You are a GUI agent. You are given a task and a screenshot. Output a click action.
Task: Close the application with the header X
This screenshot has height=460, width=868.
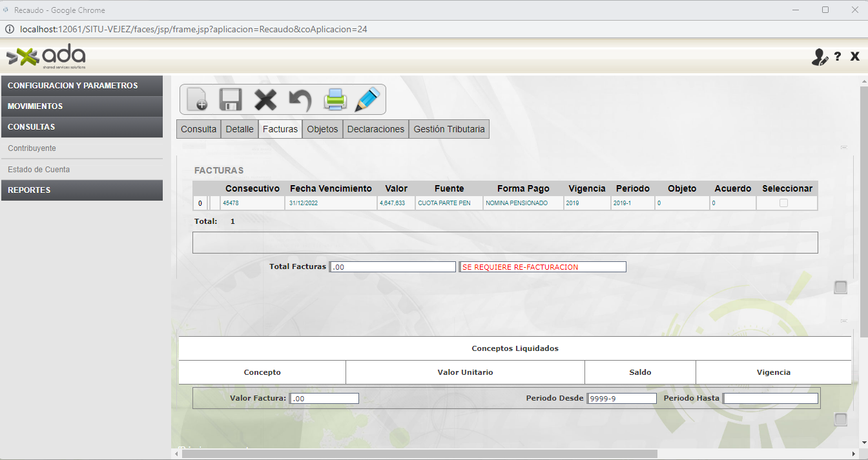(855, 57)
